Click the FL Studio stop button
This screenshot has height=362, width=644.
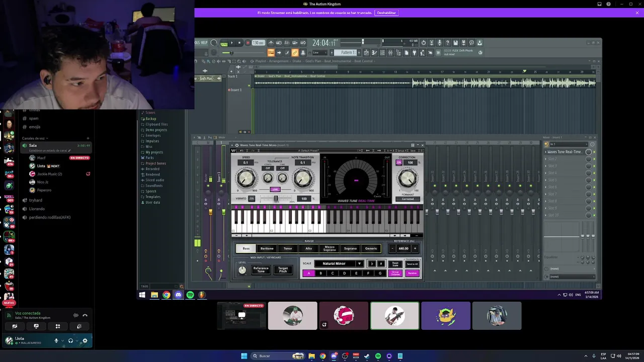tap(239, 42)
